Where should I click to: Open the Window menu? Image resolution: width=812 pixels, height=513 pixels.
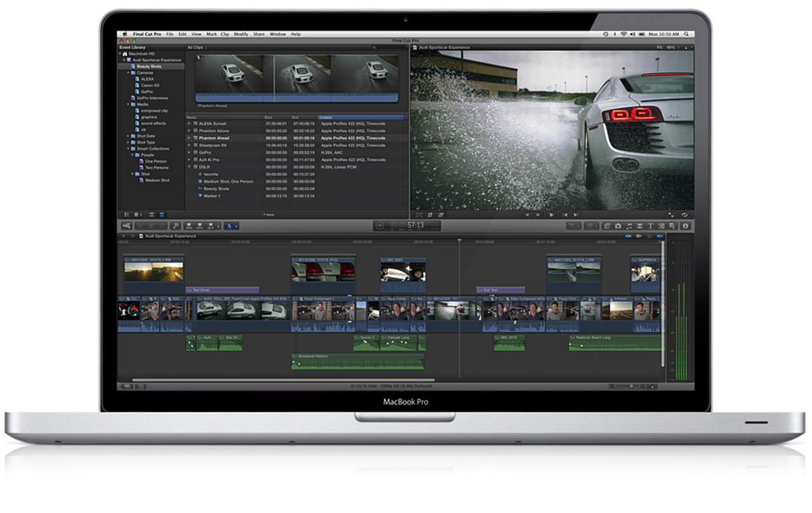[x=277, y=34]
